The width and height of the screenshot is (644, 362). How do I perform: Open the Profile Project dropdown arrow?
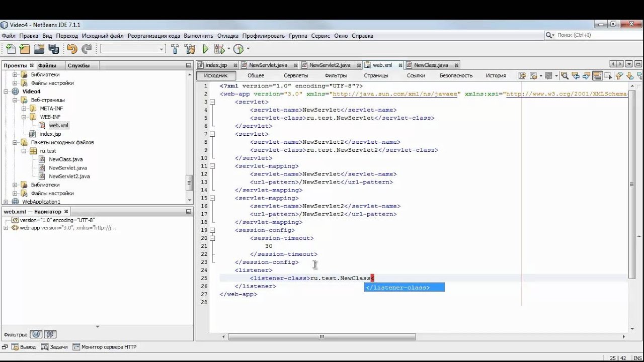248,49
